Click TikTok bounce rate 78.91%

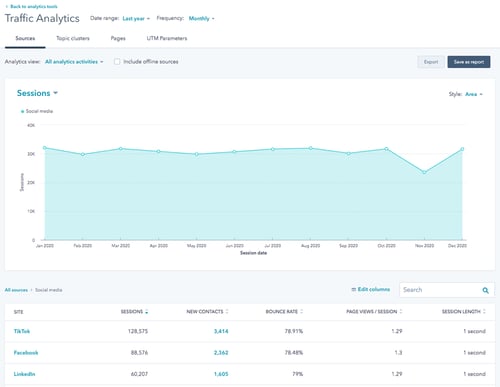pos(294,331)
